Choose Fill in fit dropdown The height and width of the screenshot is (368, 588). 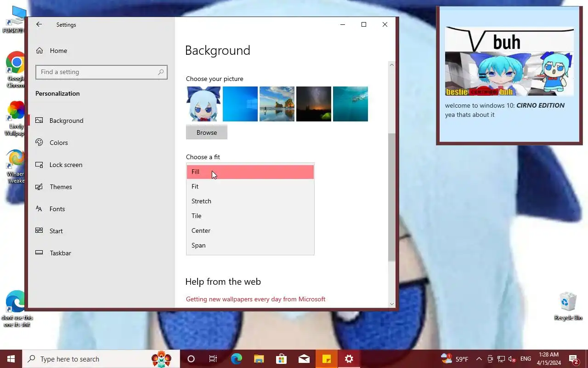[250, 172]
